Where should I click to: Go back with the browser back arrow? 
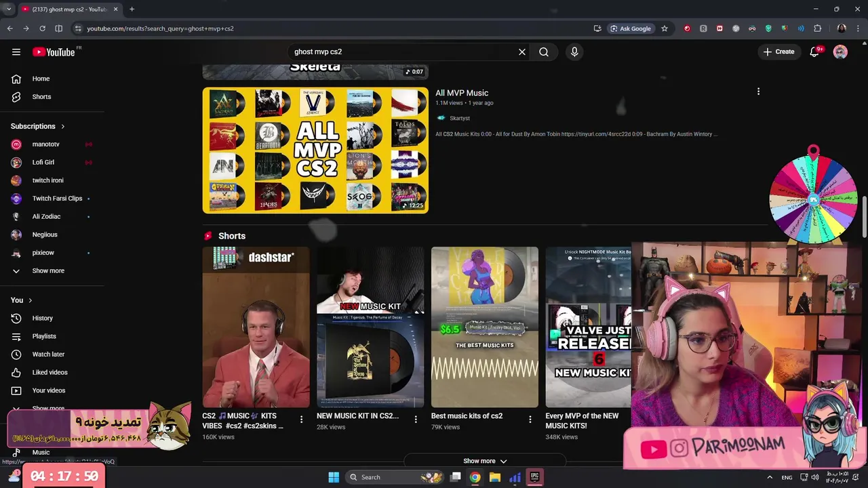(x=9, y=28)
